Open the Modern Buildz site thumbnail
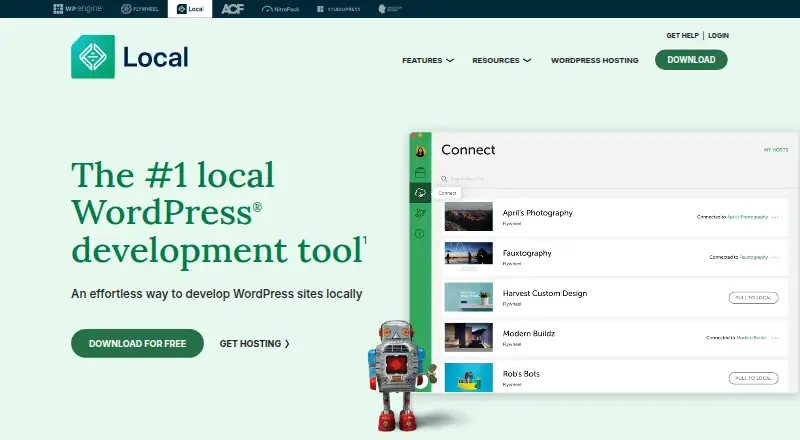The image size is (800, 440). coord(468,337)
